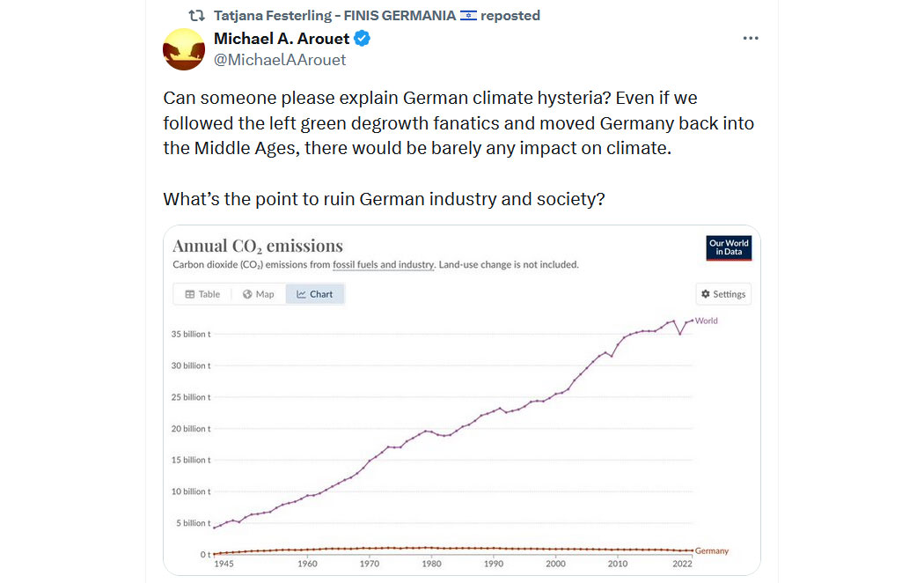This screenshot has width=924, height=583.
Task: Open the three-dot more options menu
Action: [x=750, y=39]
